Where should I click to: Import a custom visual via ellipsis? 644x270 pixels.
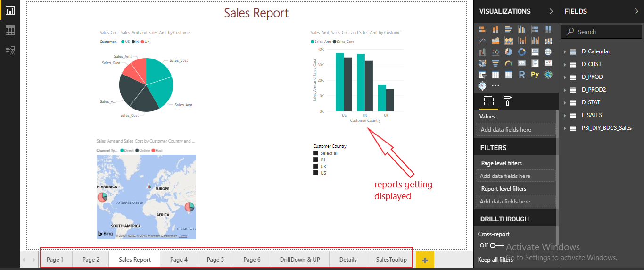495,86
